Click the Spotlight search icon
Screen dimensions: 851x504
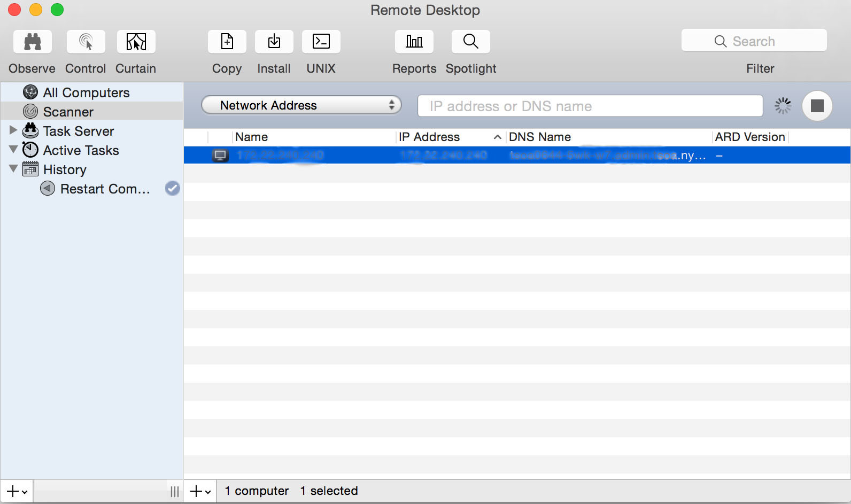click(470, 42)
